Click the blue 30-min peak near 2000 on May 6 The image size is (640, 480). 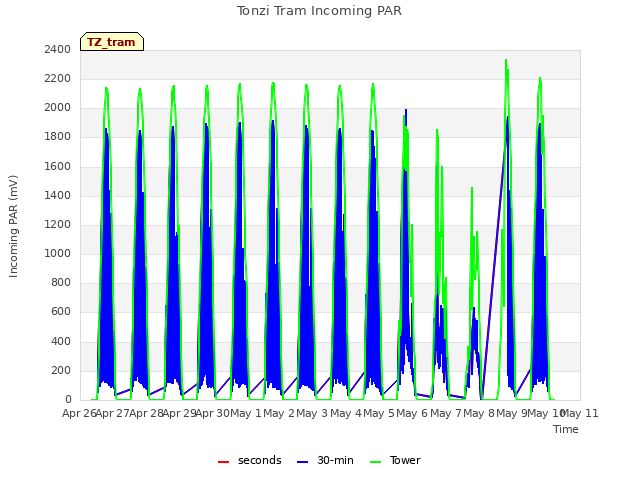406,110
